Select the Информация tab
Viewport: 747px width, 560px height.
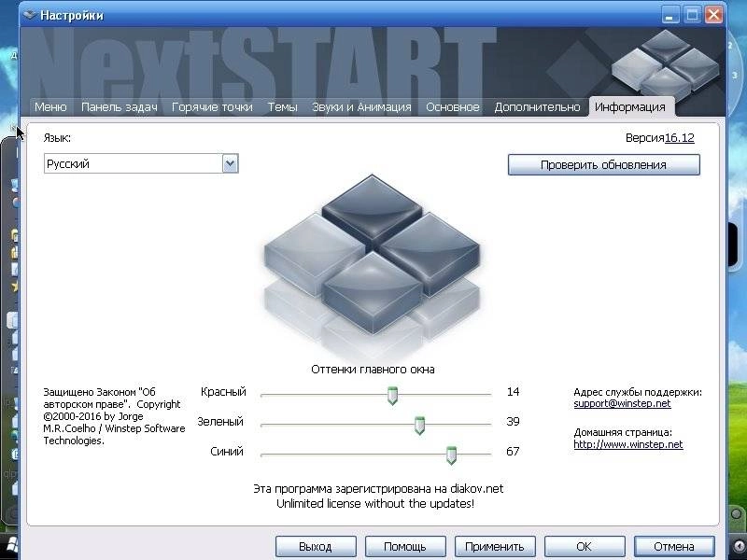click(630, 106)
